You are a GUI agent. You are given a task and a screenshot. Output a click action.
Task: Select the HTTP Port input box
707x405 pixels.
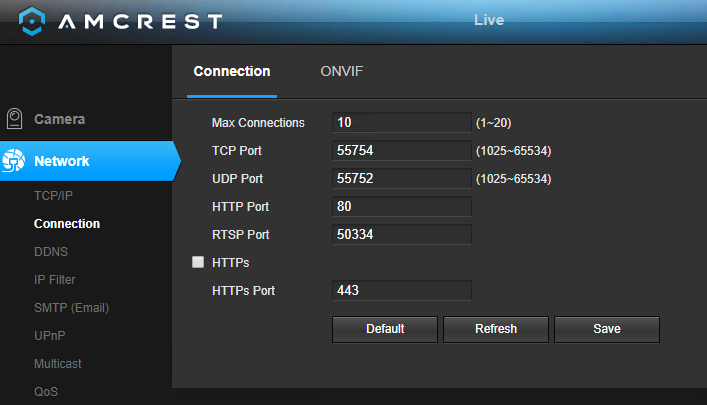pyautogui.click(x=402, y=207)
